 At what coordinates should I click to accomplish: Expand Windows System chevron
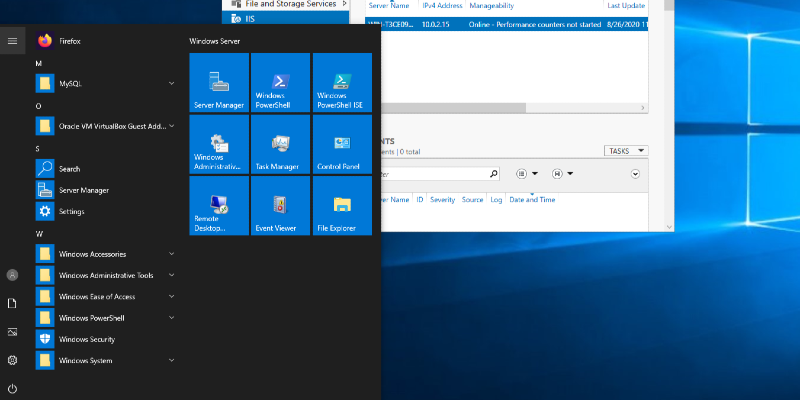[x=171, y=361]
